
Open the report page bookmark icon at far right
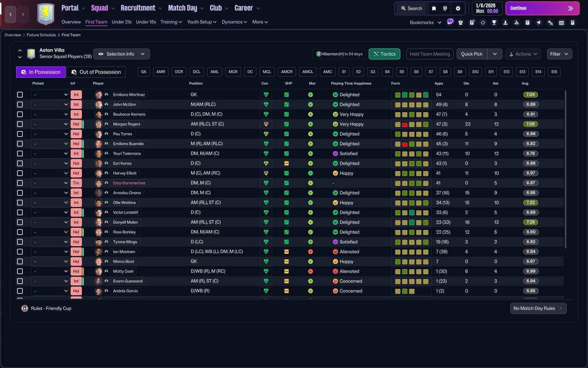point(572,22)
